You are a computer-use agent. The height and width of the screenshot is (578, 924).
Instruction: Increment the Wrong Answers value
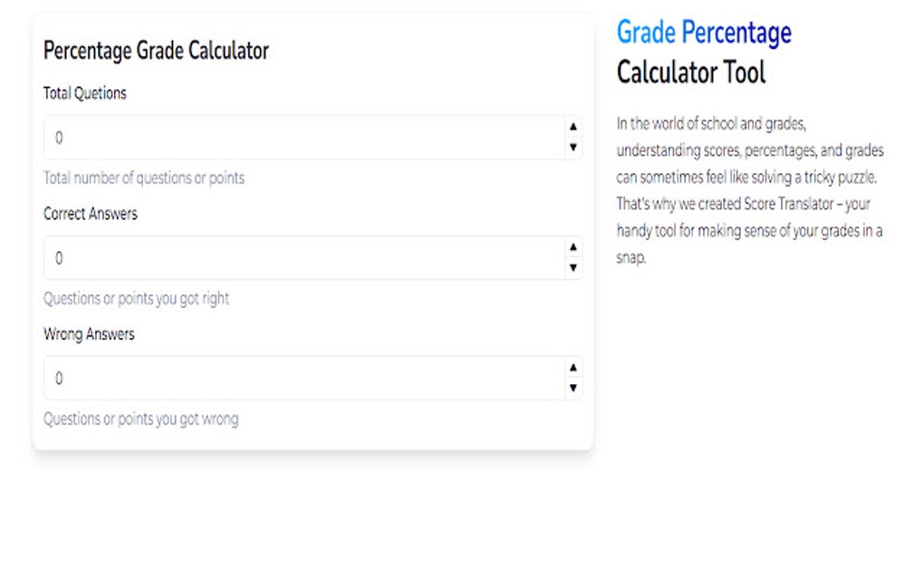coord(573,369)
